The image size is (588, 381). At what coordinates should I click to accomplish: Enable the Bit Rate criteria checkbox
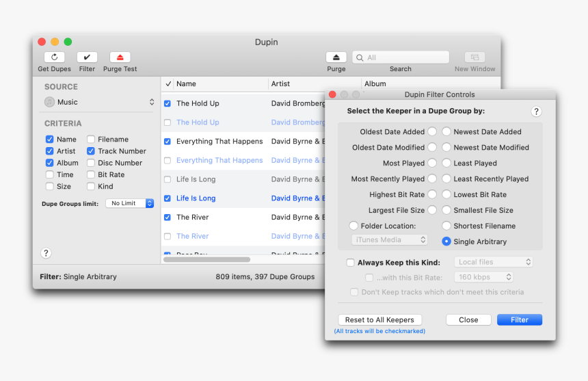[x=91, y=174]
